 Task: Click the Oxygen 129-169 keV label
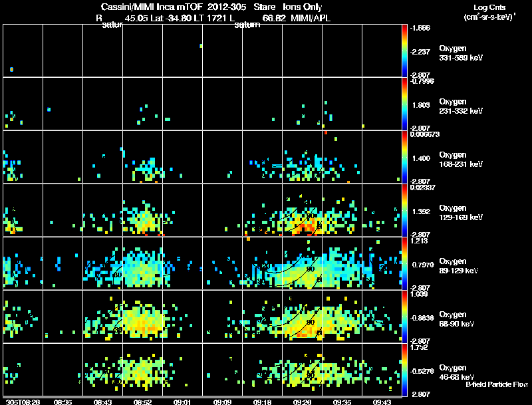click(461, 213)
